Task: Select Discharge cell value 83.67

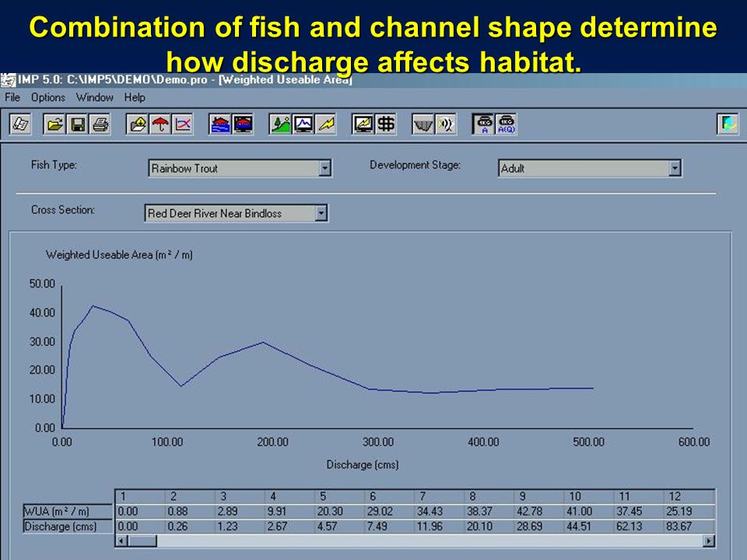Action: coord(689,527)
